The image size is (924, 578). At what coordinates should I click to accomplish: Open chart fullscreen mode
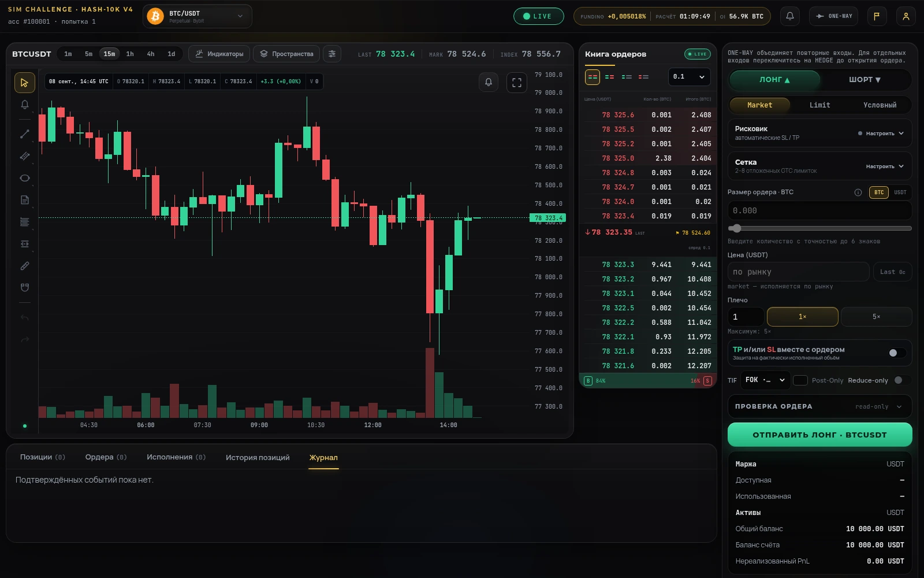coord(517,83)
